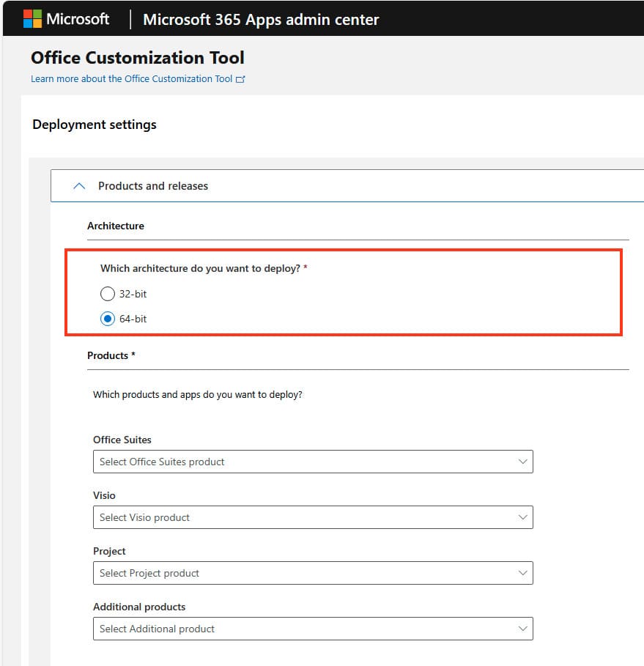The image size is (644, 666).
Task: Click the Office Suites dropdown arrow
Action: tap(522, 462)
